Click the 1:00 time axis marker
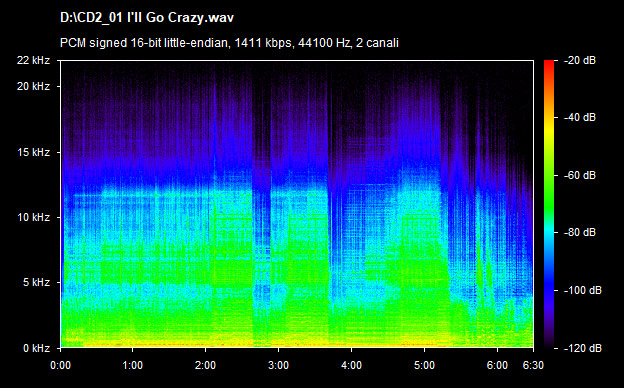The height and width of the screenshot is (388, 624). click(133, 365)
